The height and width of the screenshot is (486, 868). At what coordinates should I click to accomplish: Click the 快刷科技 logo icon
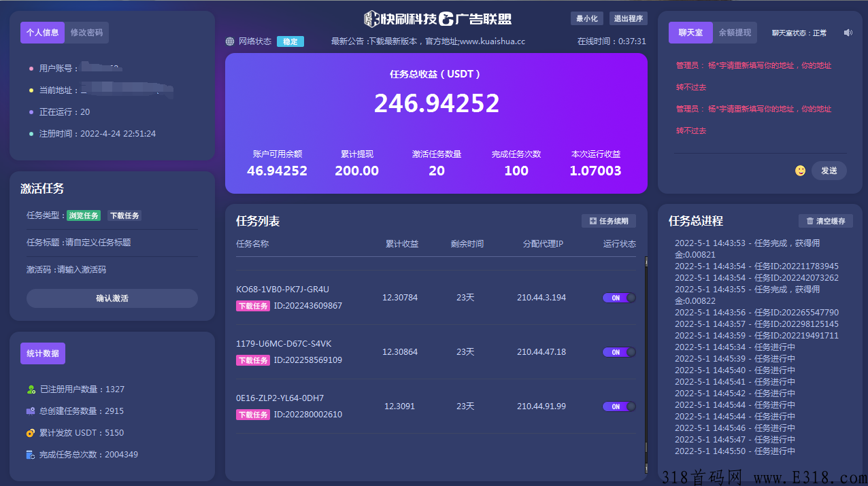tap(371, 18)
